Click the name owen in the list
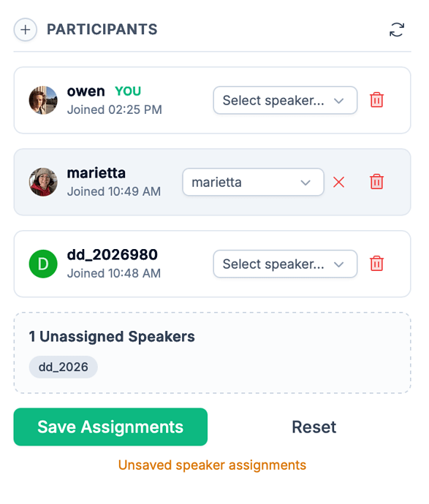 pos(86,91)
